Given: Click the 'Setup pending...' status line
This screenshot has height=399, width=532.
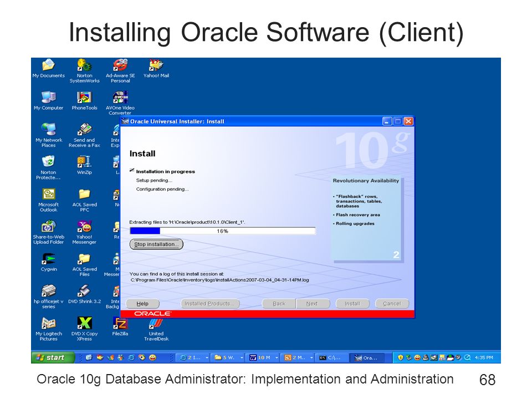Looking at the screenshot, I should [x=154, y=181].
